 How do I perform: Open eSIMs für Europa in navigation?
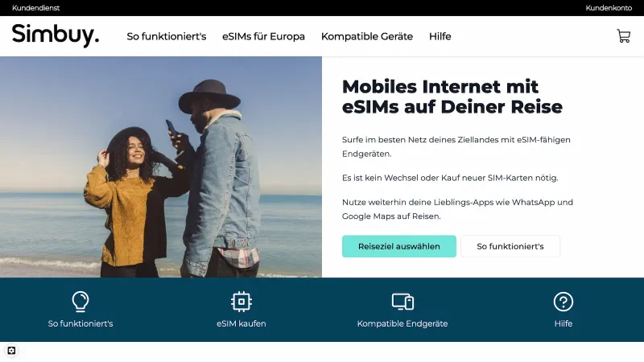(x=263, y=36)
